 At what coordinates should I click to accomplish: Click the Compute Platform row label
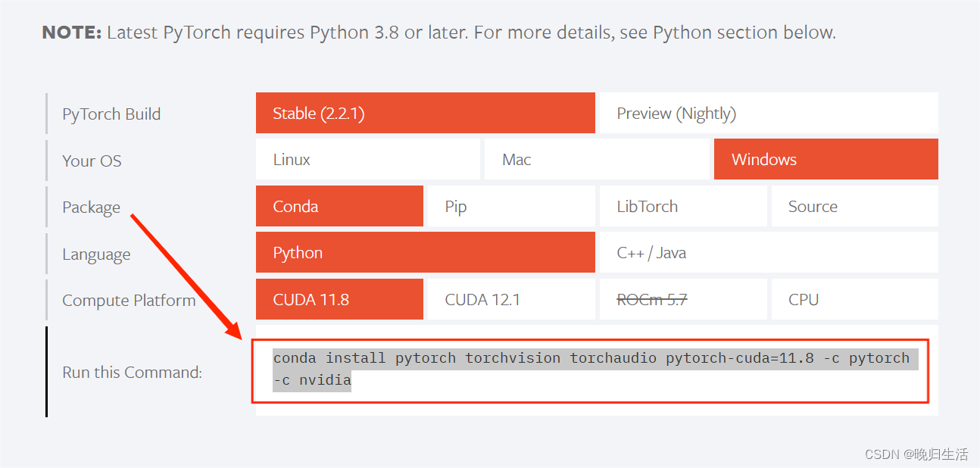tap(129, 300)
